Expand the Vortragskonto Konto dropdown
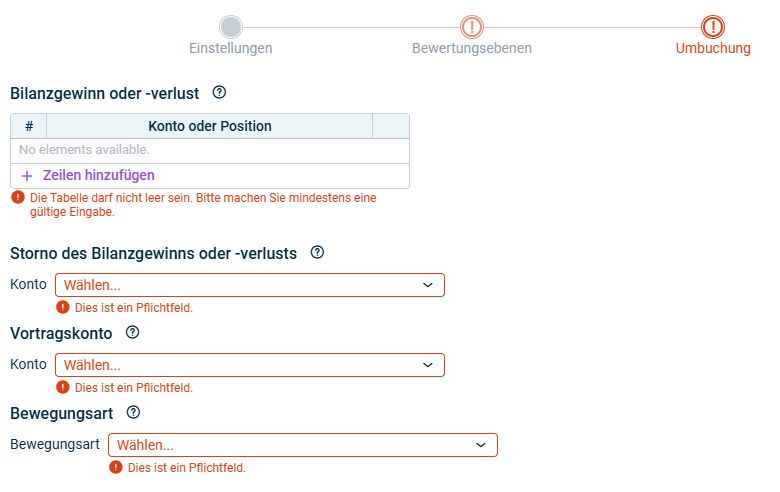 pos(249,365)
